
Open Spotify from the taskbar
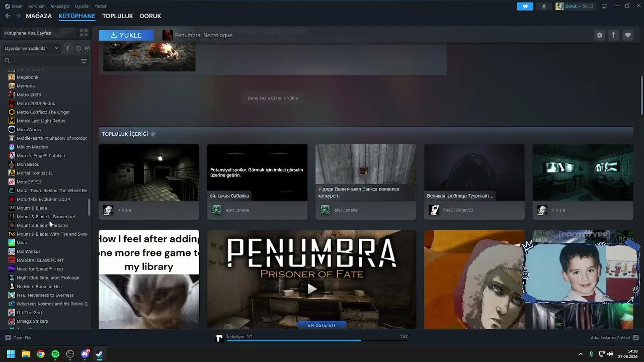click(55, 354)
